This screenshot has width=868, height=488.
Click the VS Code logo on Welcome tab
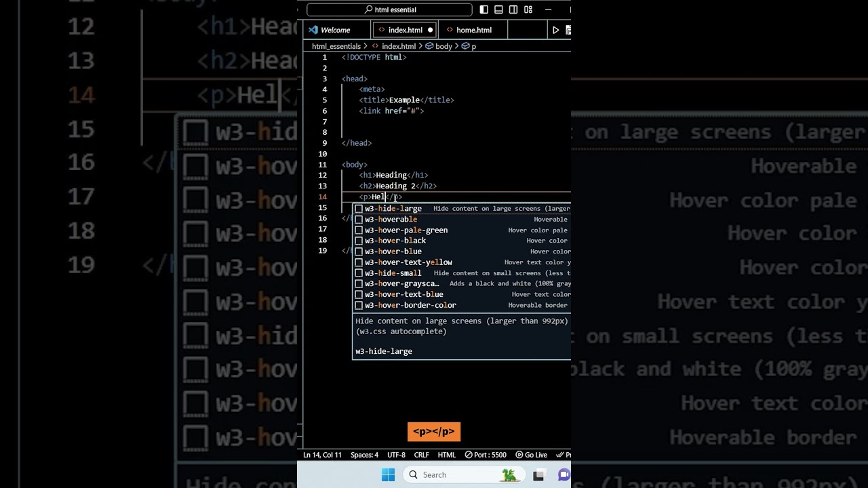point(313,30)
